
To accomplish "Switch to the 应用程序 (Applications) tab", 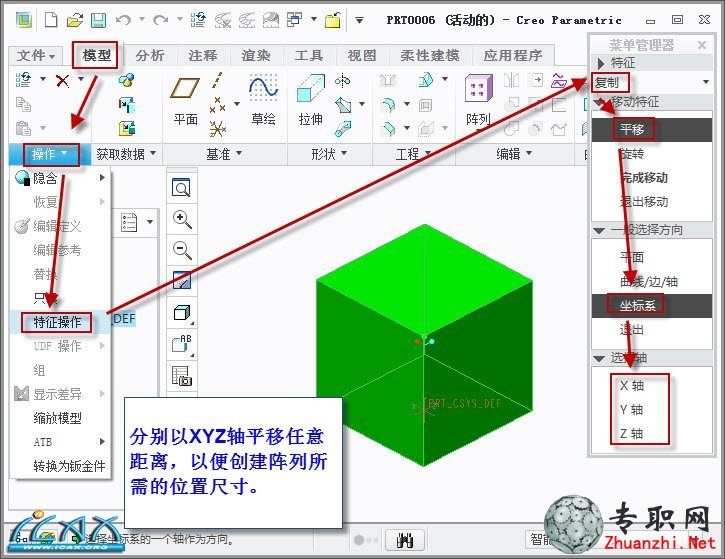I will click(x=513, y=56).
